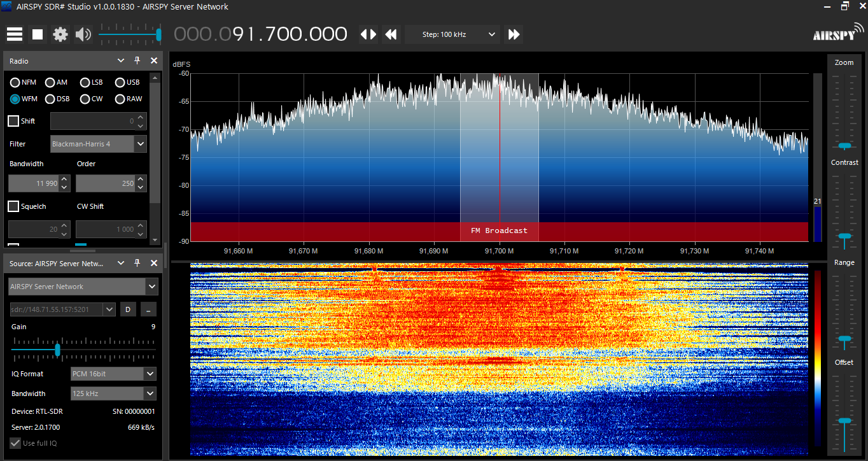Pin the Source panel
Viewport: 868px width, 461px height.
pyautogui.click(x=137, y=263)
